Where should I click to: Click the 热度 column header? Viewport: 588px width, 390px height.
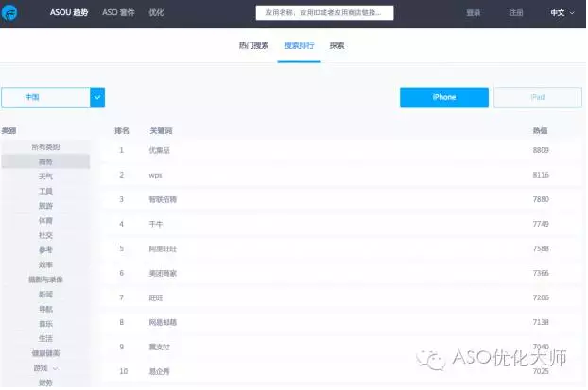coord(541,130)
